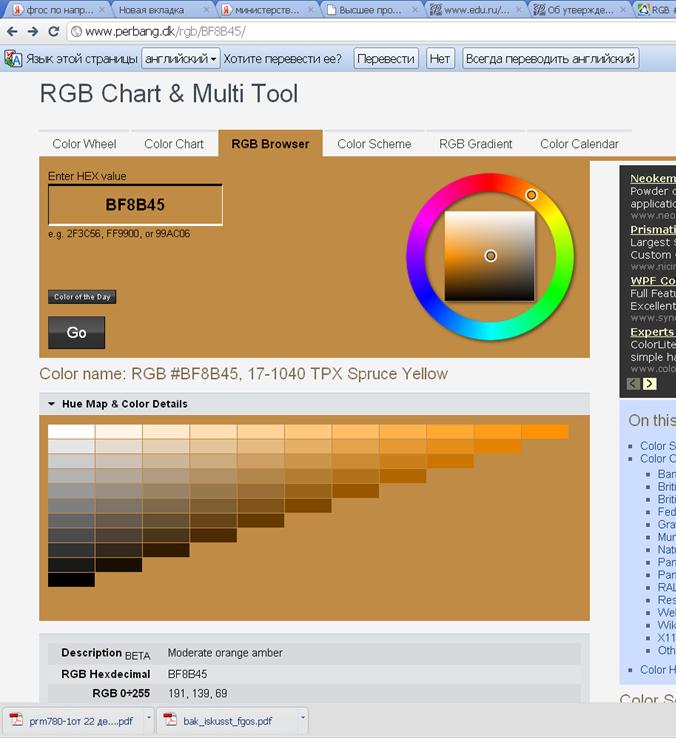Viewport: 676px width, 738px height.
Task: Close the 'фгос по напр...' tab
Action: 103,9
